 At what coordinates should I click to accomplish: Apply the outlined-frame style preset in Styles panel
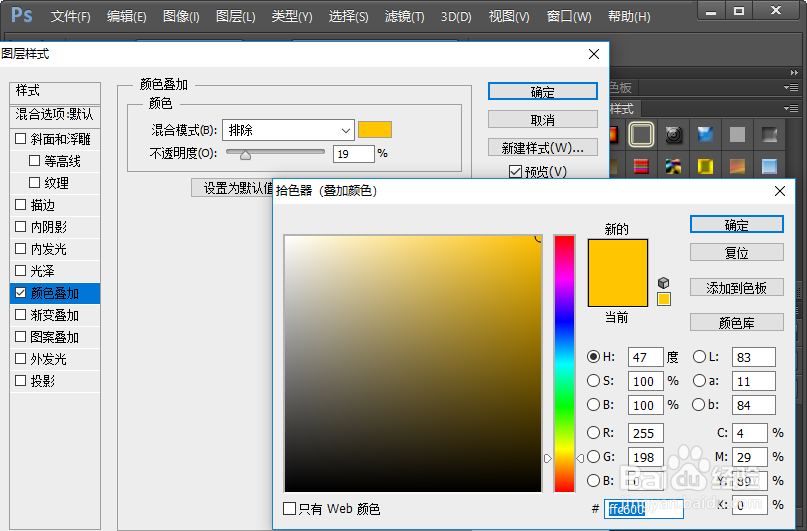coord(641,135)
